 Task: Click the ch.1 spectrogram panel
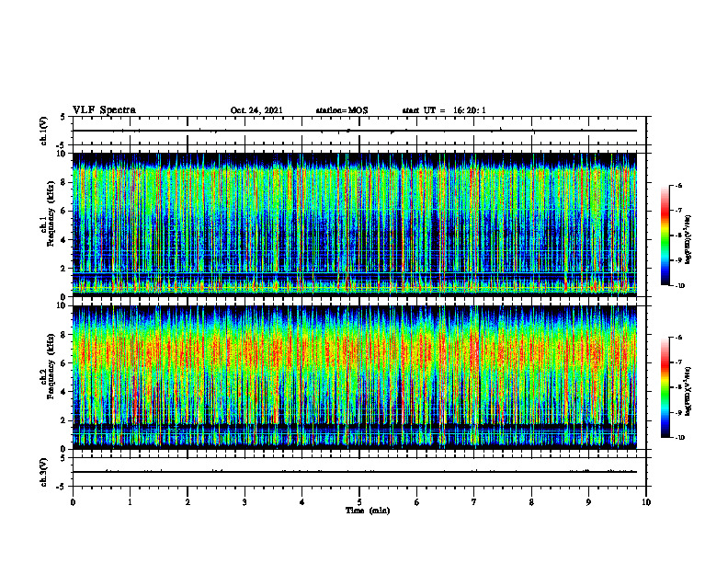354,224
